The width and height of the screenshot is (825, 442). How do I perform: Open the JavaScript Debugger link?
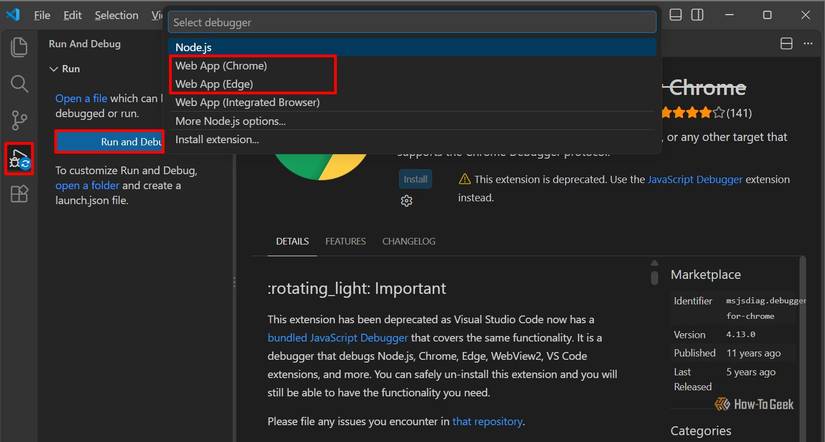point(695,179)
